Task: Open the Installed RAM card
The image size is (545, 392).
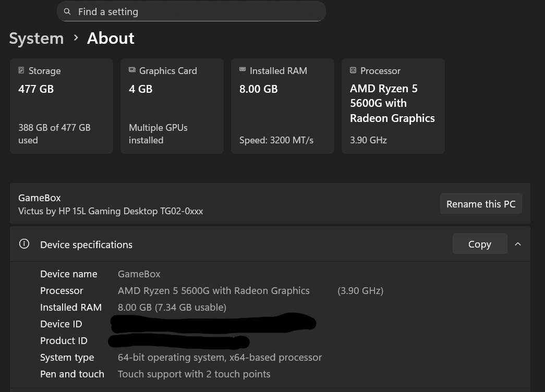Action: [x=283, y=106]
